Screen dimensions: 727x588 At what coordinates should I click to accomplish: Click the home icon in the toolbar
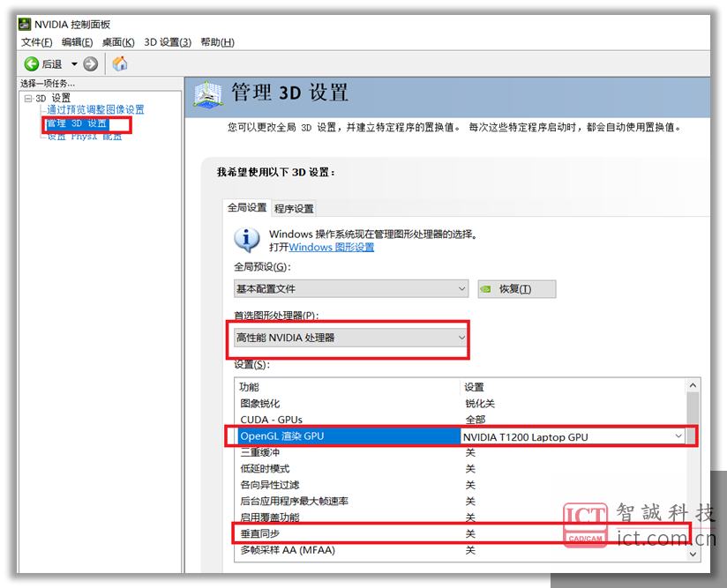click(119, 63)
